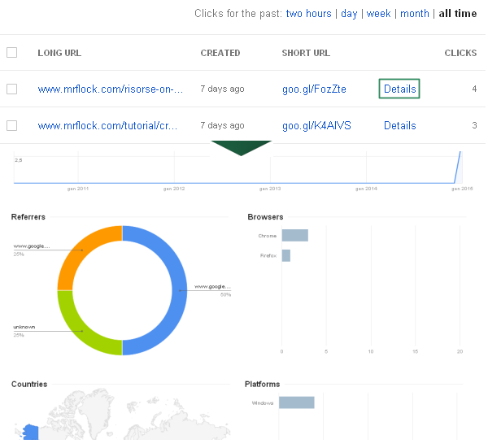The width and height of the screenshot is (488, 448).
Task: Show clicks for the past two hours
Action: click(x=308, y=14)
